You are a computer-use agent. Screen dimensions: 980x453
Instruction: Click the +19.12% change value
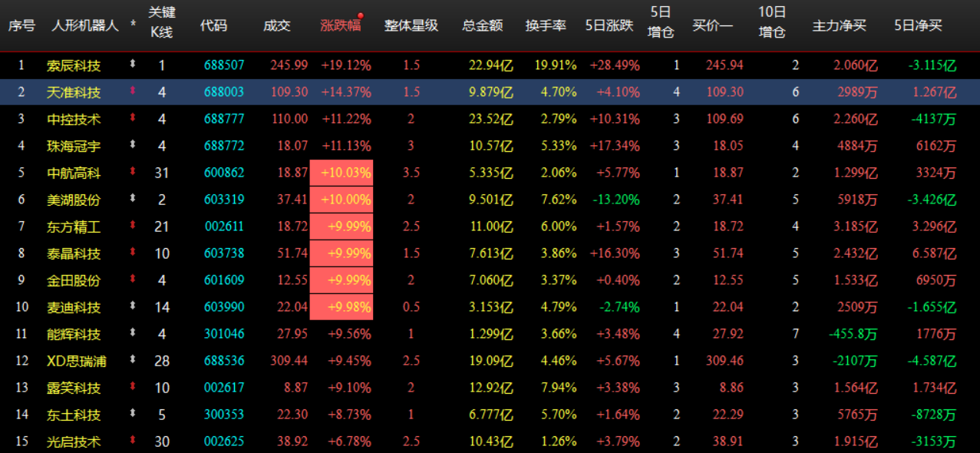click(x=346, y=65)
